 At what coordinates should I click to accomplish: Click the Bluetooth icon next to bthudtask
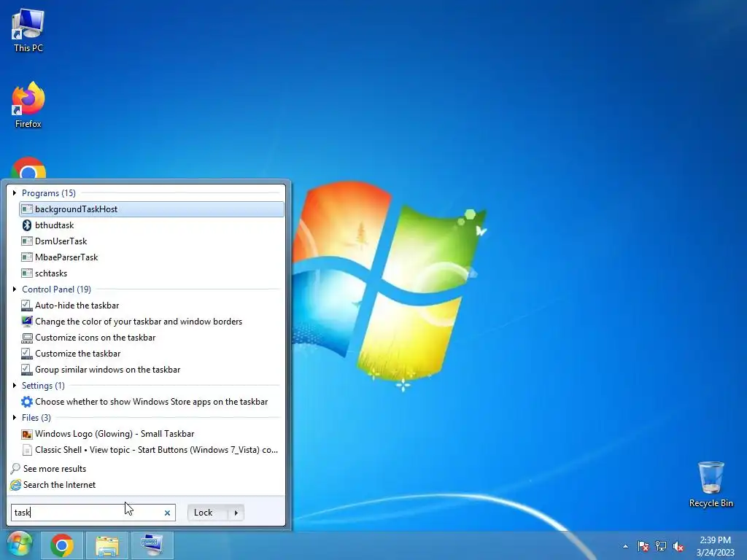pos(27,225)
